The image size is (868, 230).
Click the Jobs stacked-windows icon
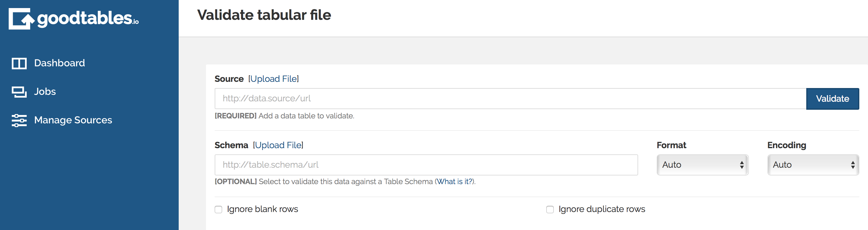coord(19,92)
